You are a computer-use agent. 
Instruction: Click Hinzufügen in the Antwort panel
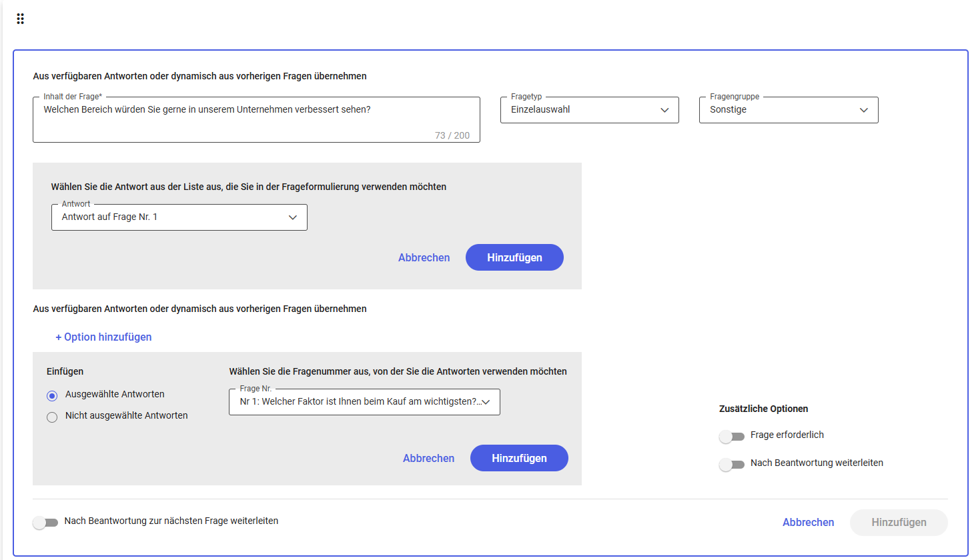point(514,257)
